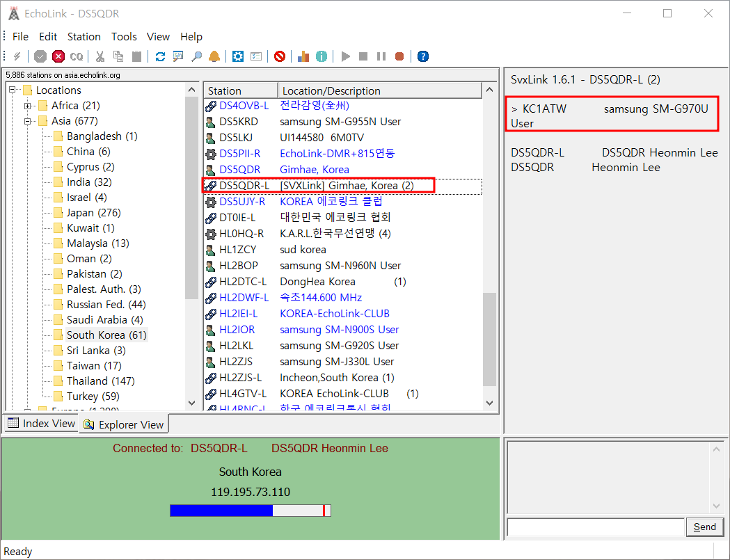Select the Russian Fed. (44) folder
Image resolution: width=730 pixels, height=560 pixels.
[106, 305]
